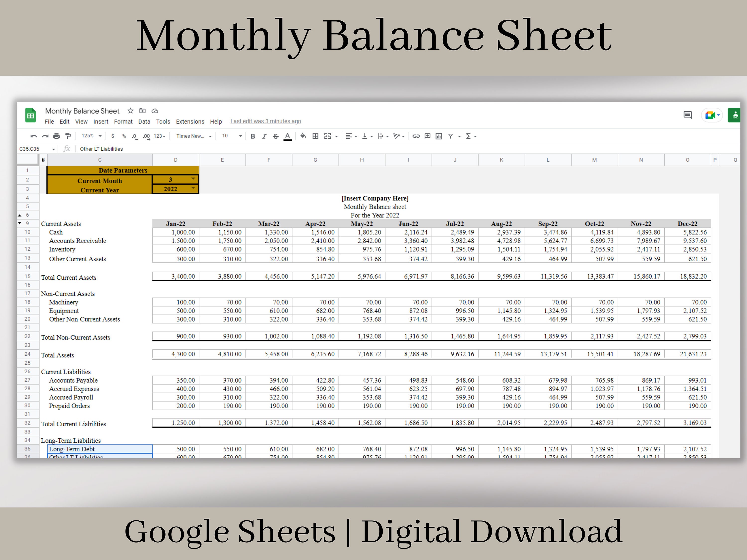This screenshot has width=747, height=560.
Task: Open the print icon
Action: [x=56, y=136]
